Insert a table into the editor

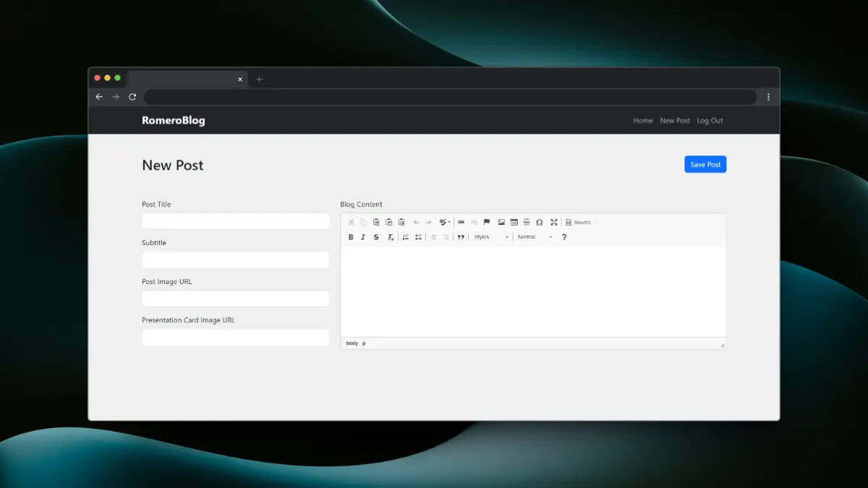tap(514, 222)
